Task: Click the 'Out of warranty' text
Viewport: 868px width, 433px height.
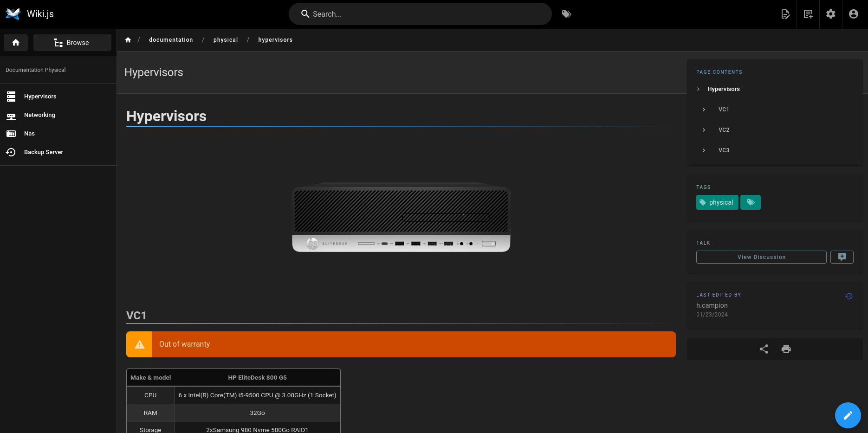Action: [185, 344]
